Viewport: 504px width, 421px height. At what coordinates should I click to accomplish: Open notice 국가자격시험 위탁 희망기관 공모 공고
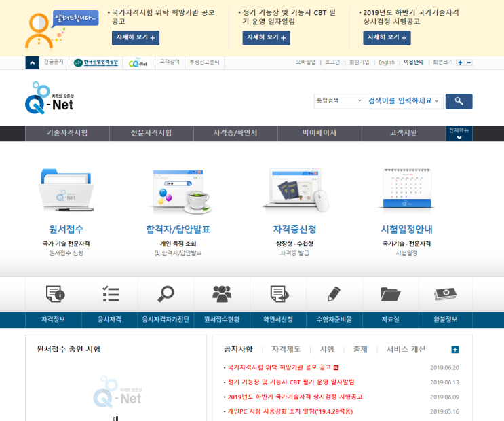[279, 367]
